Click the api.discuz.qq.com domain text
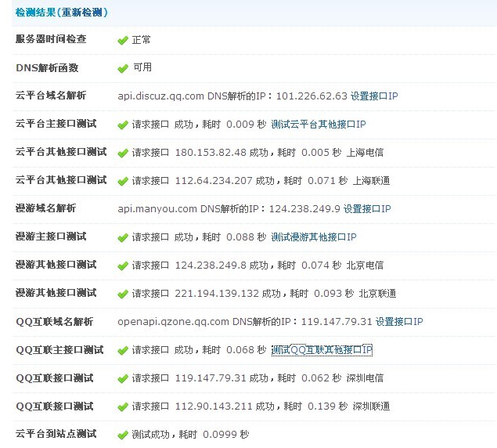497x448 pixels. tap(160, 96)
